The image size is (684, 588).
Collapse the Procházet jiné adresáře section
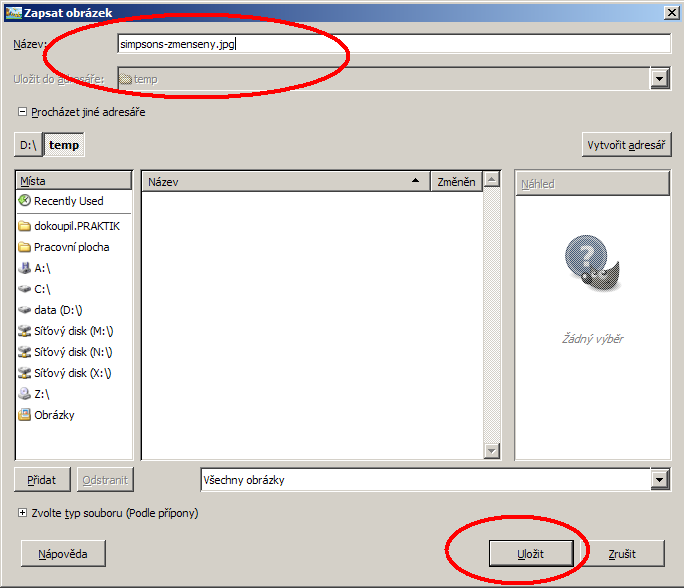[22, 112]
